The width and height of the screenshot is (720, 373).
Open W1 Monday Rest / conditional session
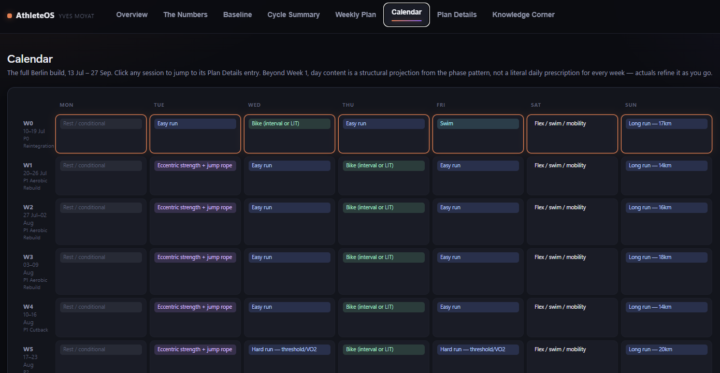point(101,165)
